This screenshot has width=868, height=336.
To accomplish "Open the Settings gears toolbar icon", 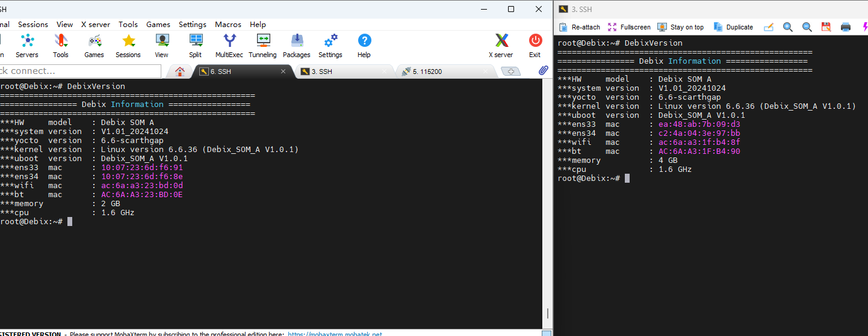I will [x=330, y=46].
